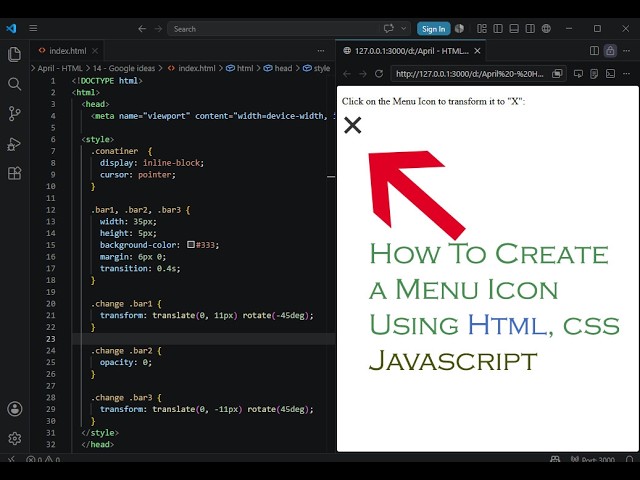This screenshot has height=480, width=640.
Task: Click '.conatiner' selector on line 7
Action: [x=114, y=151]
